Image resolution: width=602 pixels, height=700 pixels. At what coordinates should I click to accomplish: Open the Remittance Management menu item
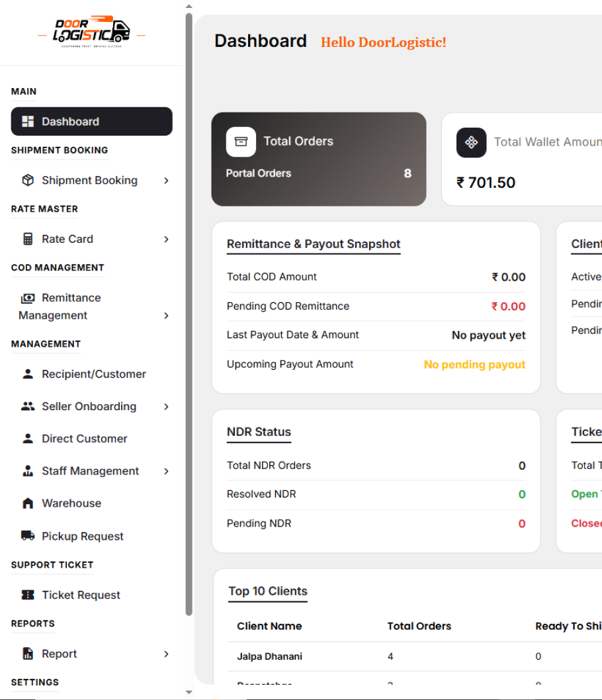point(91,307)
